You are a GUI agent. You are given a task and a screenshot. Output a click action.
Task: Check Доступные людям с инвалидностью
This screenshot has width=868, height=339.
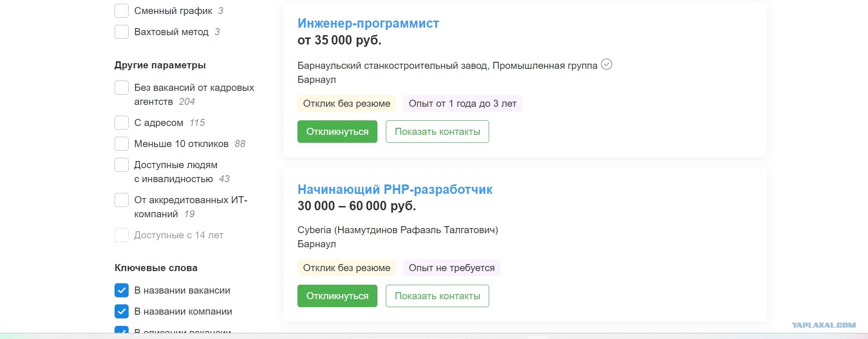click(122, 165)
